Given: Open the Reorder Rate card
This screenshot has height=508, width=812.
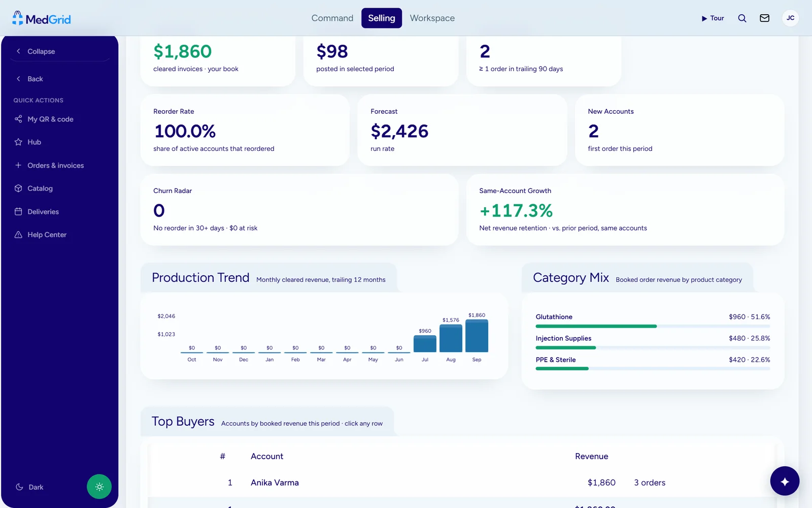Looking at the screenshot, I should (x=245, y=130).
